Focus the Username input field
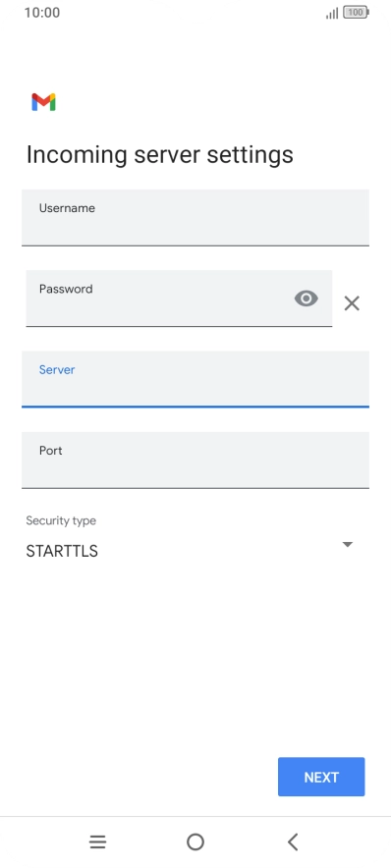391x868 pixels. click(195, 218)
